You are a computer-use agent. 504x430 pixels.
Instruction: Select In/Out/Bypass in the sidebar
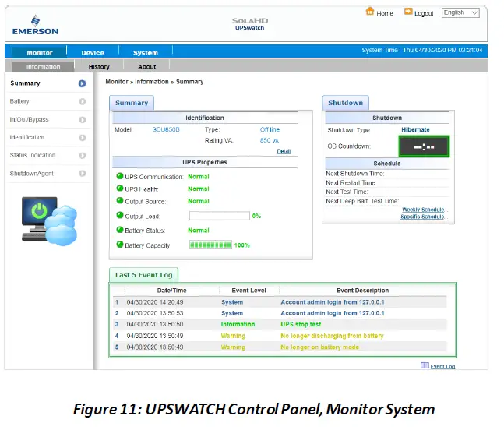tap(48, 119)
